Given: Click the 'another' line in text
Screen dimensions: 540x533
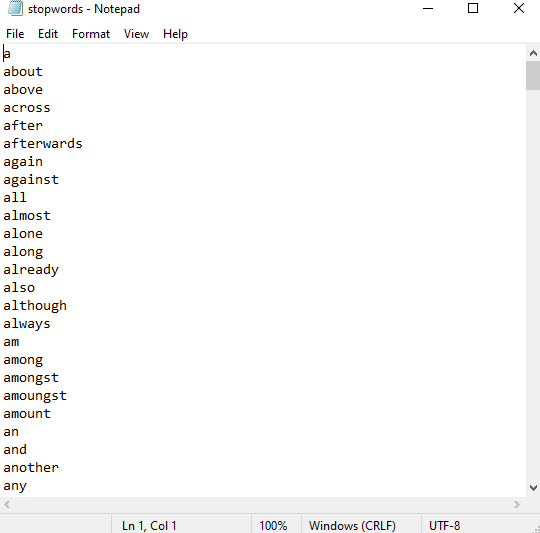Looking at the screenshot, I should [x=31, y=468].
